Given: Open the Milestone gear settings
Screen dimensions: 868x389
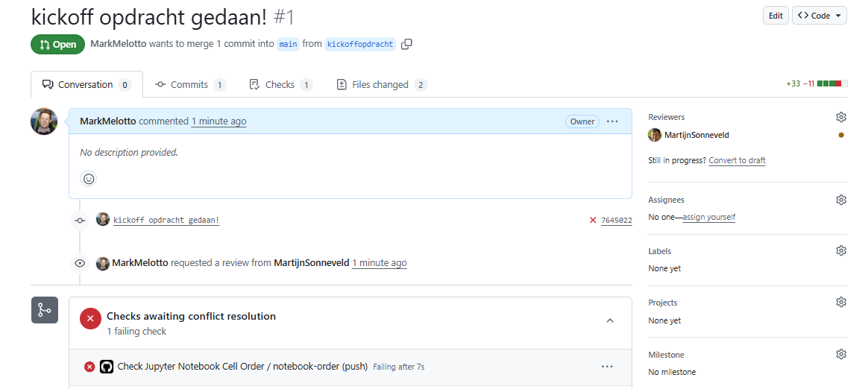Looking at the screenshot, I should click(841, 354).
